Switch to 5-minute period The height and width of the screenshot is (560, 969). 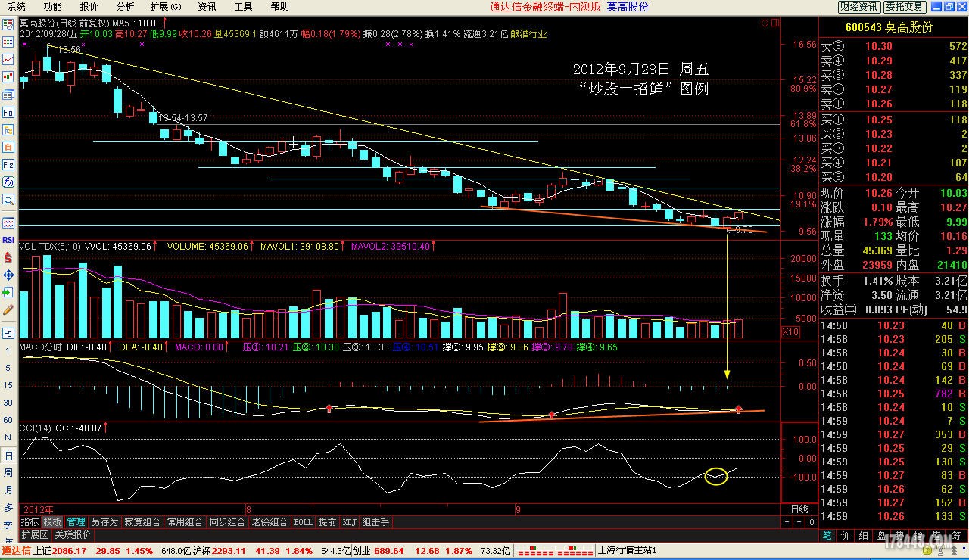pos(8,368)
